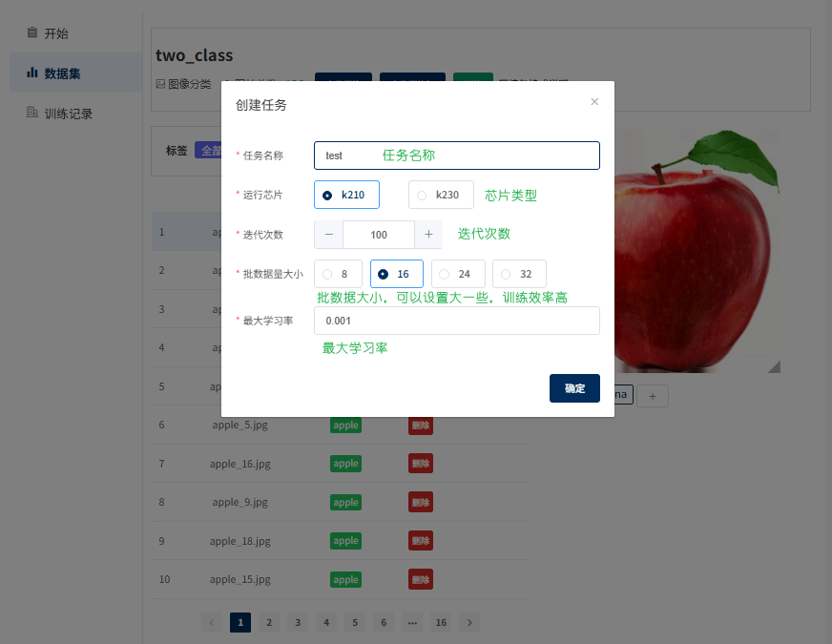Click the next-page chevron in pagination

click(x=469, y=622)
